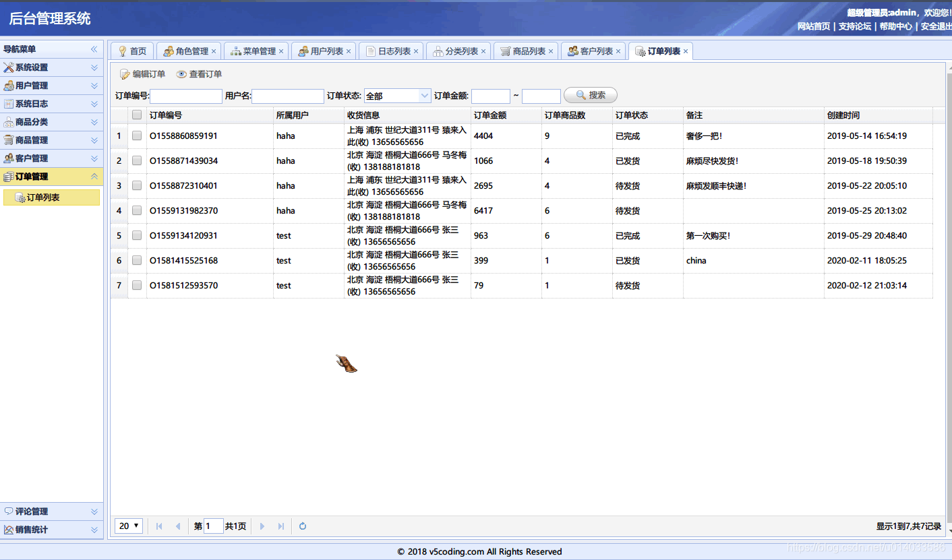Viewport: 952px width, 560px height.
Task: Open the 网站首页 link in header
Action: [x=814, y=26]
